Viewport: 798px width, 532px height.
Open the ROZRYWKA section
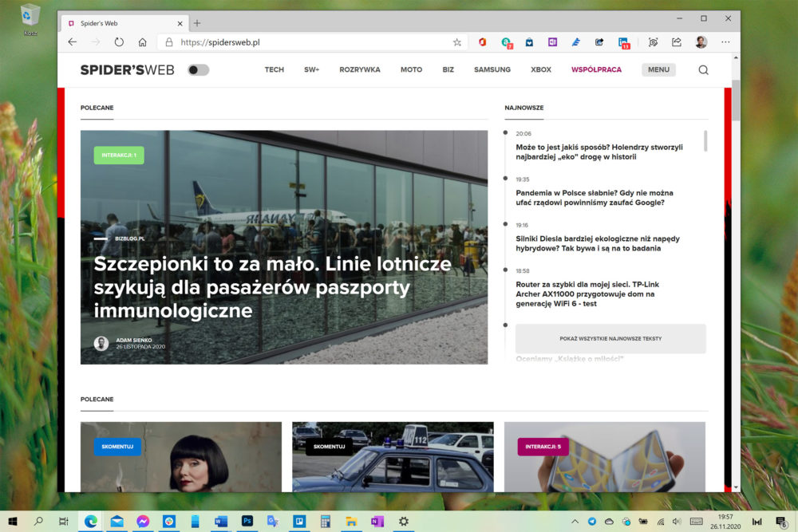coord(360,69)
